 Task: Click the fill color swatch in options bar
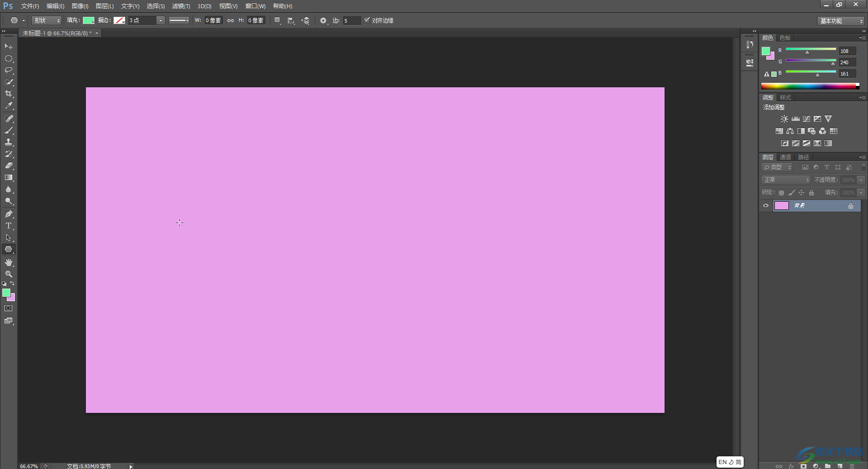[x=89, y=20]
